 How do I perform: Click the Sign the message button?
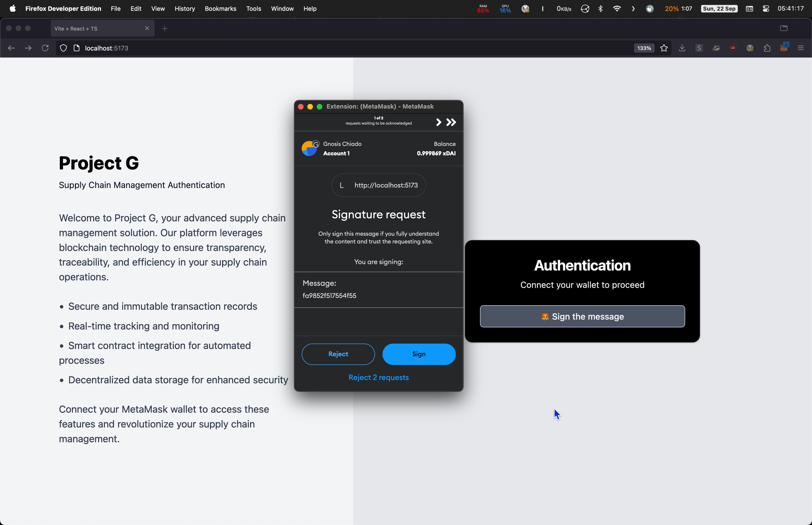(x=582, y=316)
